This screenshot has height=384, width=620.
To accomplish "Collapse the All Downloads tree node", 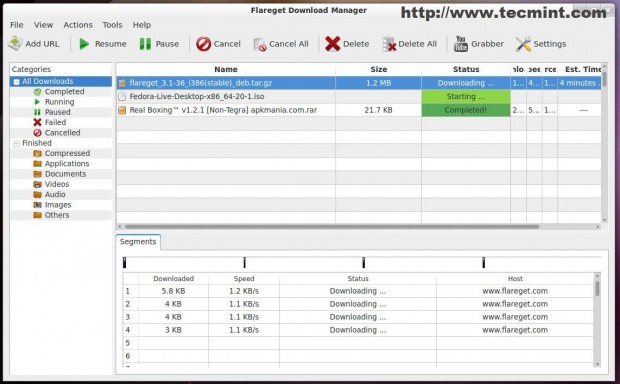I will click(16, 82).
